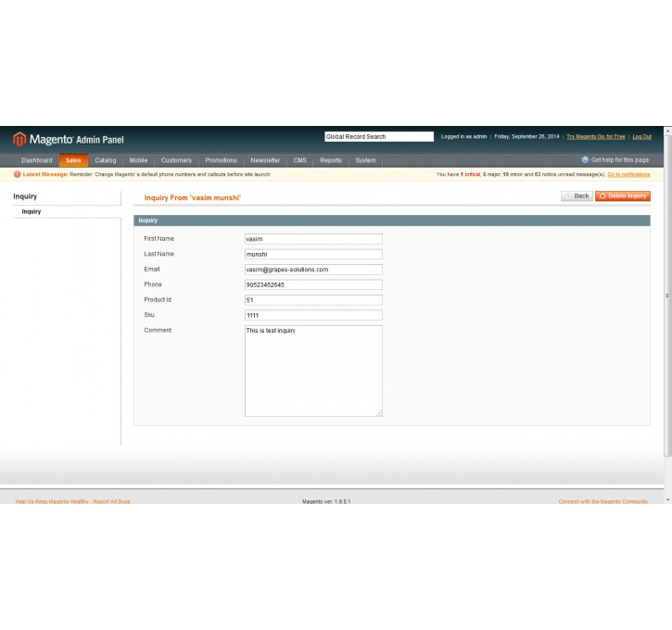The height and width of the screenshot is (630, 672).
Task: Open the Catalog menu
Action: [106, 160]
